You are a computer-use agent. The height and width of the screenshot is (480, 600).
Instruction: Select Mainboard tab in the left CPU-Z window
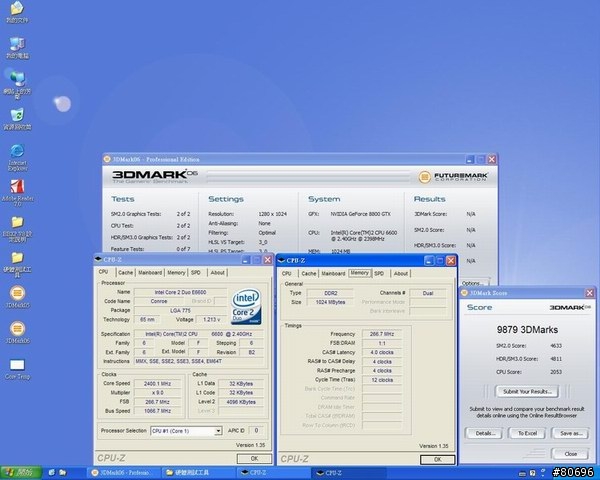[x=150, y=273]
